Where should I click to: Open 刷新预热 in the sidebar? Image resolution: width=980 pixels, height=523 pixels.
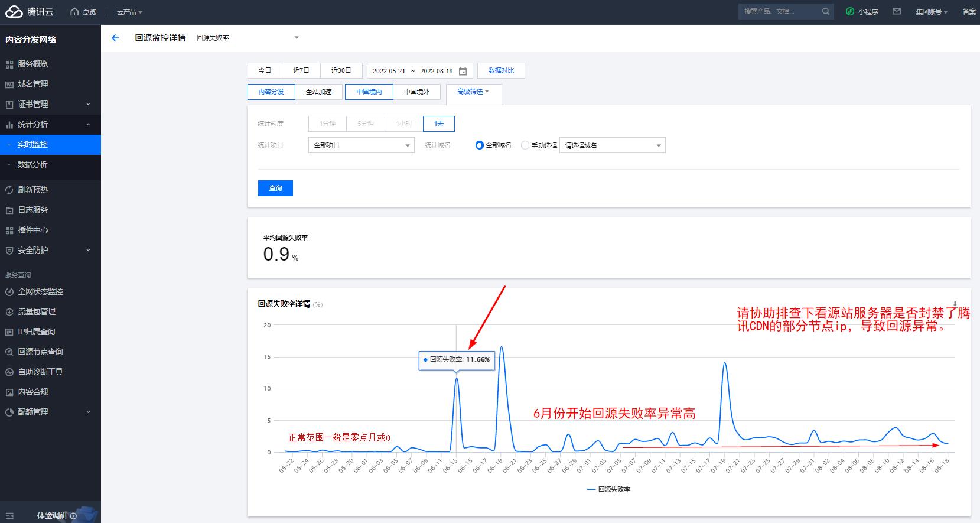click(x=33, y=190)
